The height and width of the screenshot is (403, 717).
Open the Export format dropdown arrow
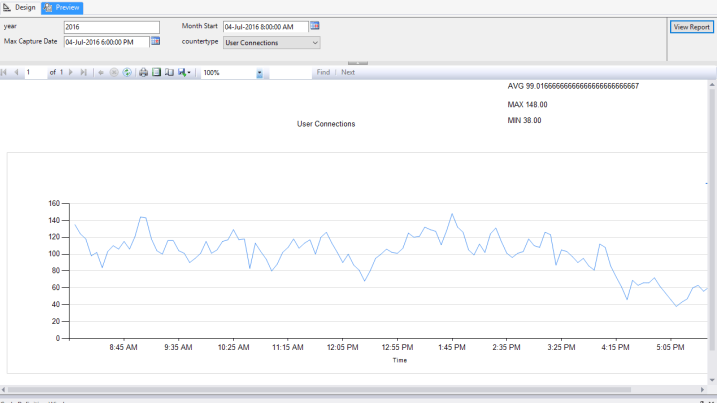(189, 73)
